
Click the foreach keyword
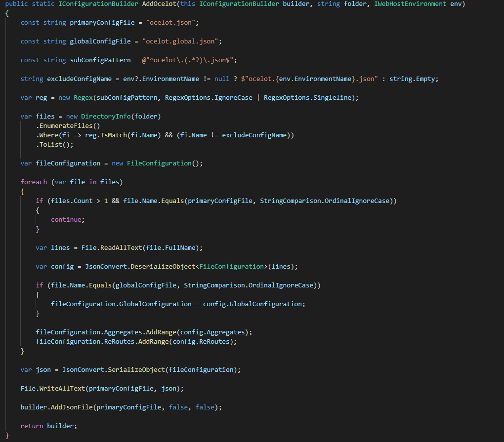click(34, 182)
